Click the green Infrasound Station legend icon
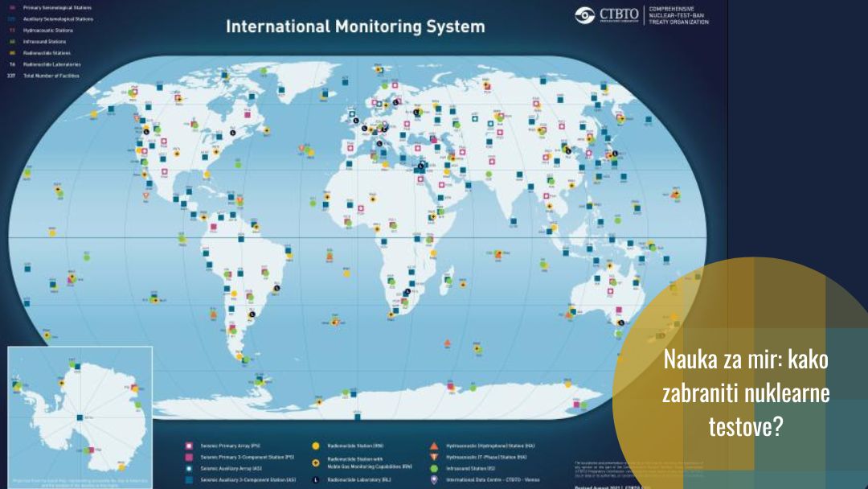Image resolution: width=868 pixels, height=489 pixels. (434, 469)
